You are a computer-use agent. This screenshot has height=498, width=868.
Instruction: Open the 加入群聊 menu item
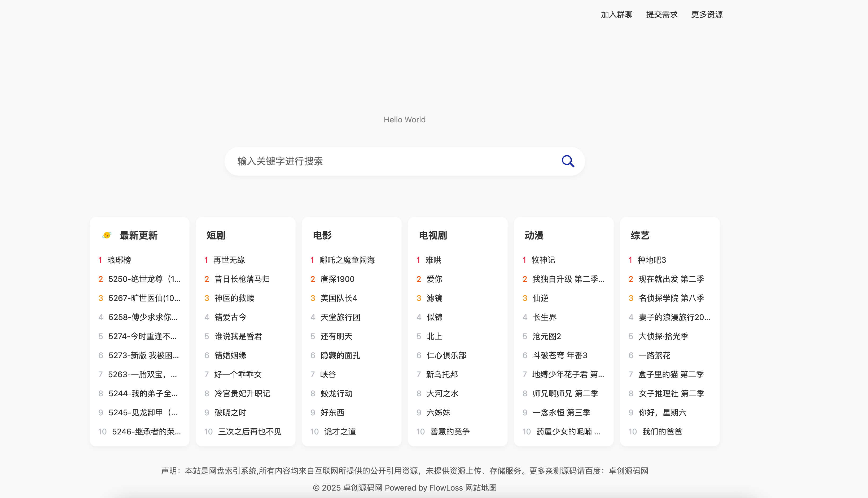pos(617,14)
